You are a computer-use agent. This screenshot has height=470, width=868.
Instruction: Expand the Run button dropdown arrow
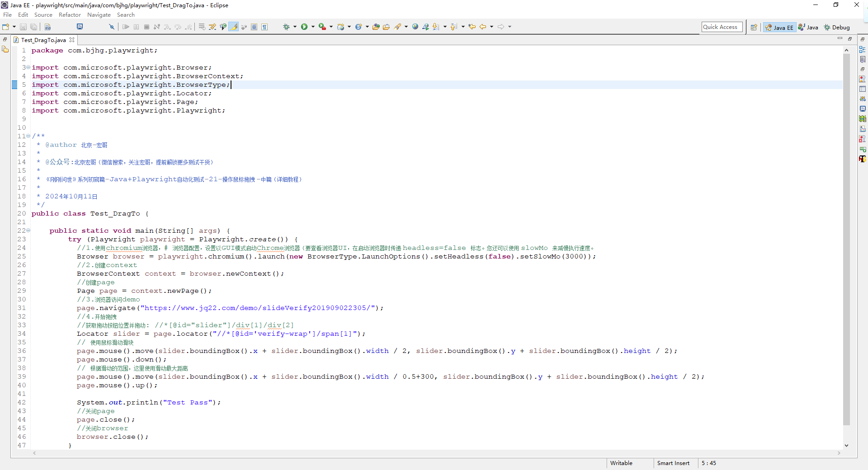pos(313,27)
